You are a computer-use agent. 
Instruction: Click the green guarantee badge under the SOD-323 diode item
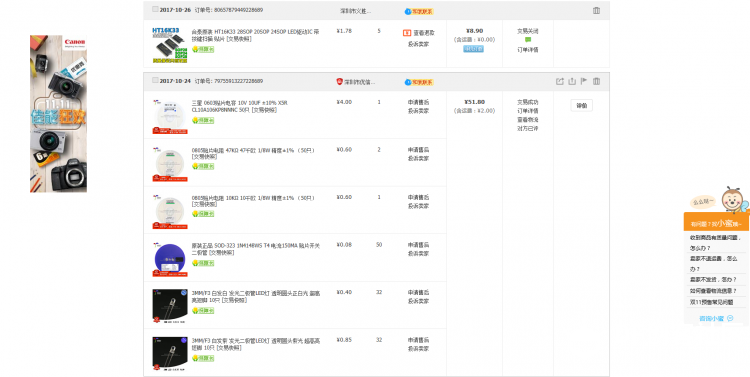pyautogui.click(x=203, y=263)
